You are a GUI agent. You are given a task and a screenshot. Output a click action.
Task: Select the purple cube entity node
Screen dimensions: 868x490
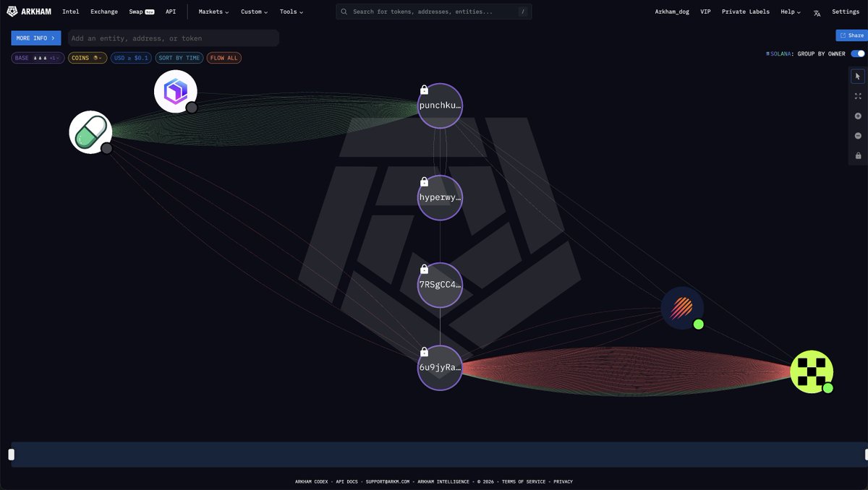(x=176, y=92)
